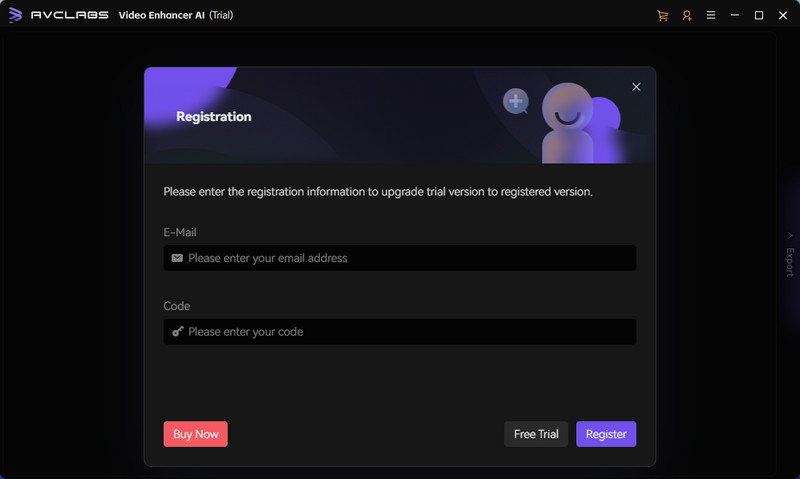Click the plus speech bubble in banner
Image resolution: width=800 pixels, height=479 pixels.
[516, 101]
